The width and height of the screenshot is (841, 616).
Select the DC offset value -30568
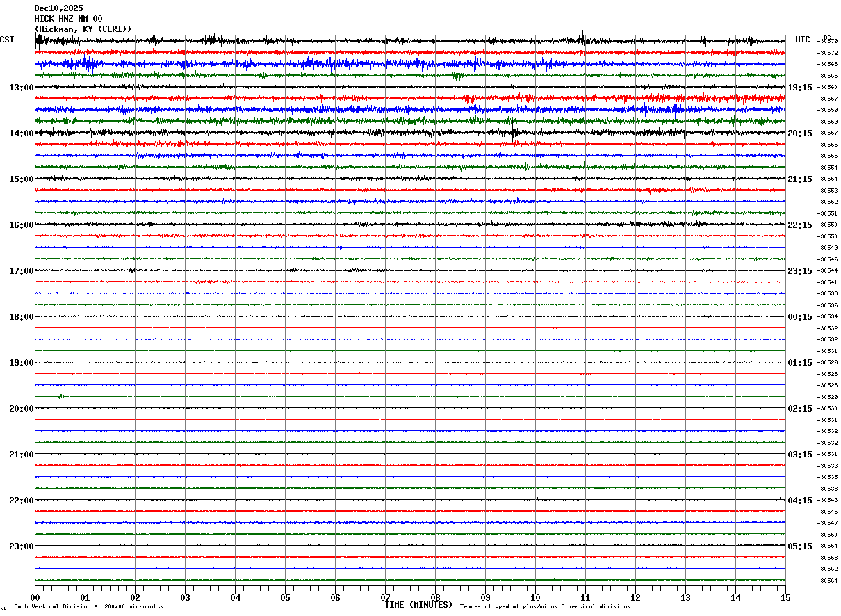828,65
